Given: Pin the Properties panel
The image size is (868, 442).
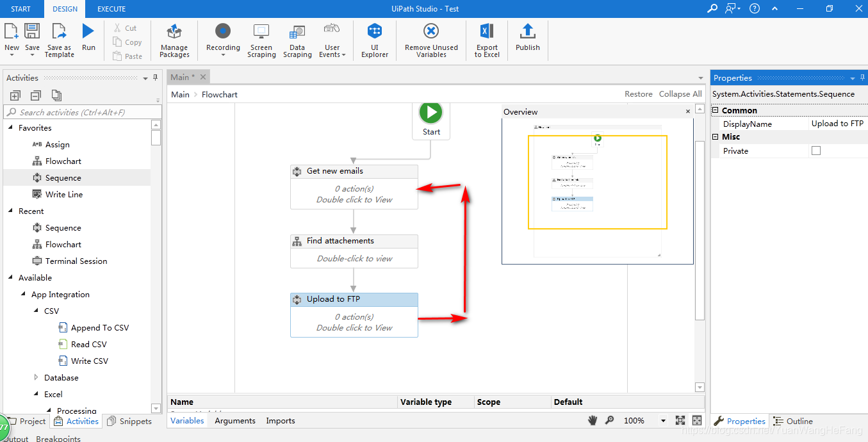Looking at the screenshot, I should click(x=864, y=78).
